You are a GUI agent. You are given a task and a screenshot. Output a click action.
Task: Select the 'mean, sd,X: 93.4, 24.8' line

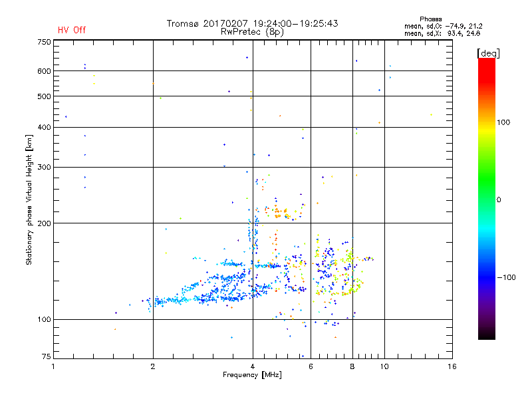click(442, 33)
